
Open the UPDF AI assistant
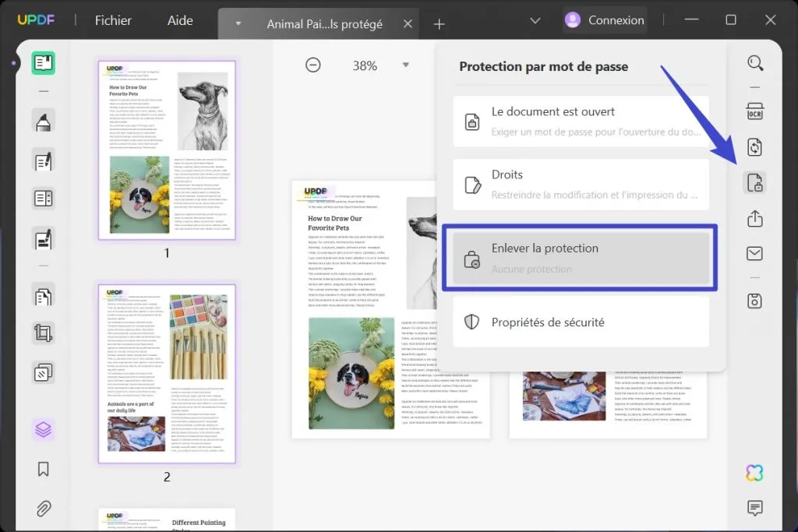[x=754, y=473]
